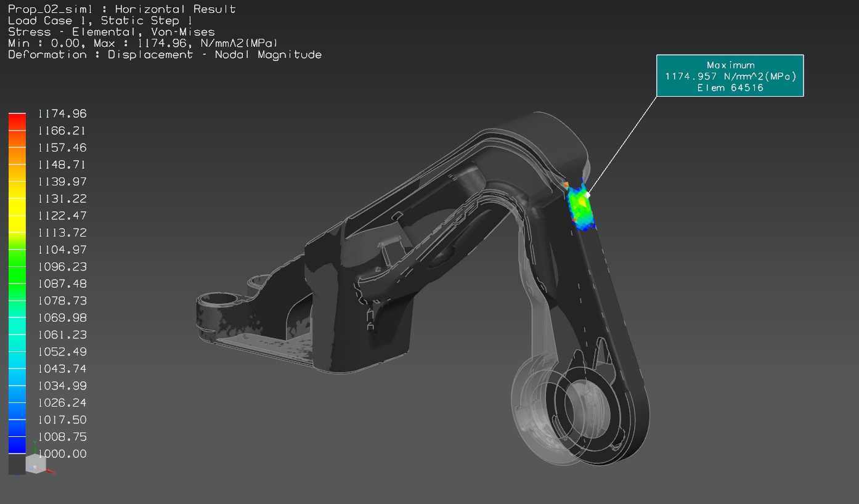
Task: Click the legend value 1087.48
Action: point(62,283)
